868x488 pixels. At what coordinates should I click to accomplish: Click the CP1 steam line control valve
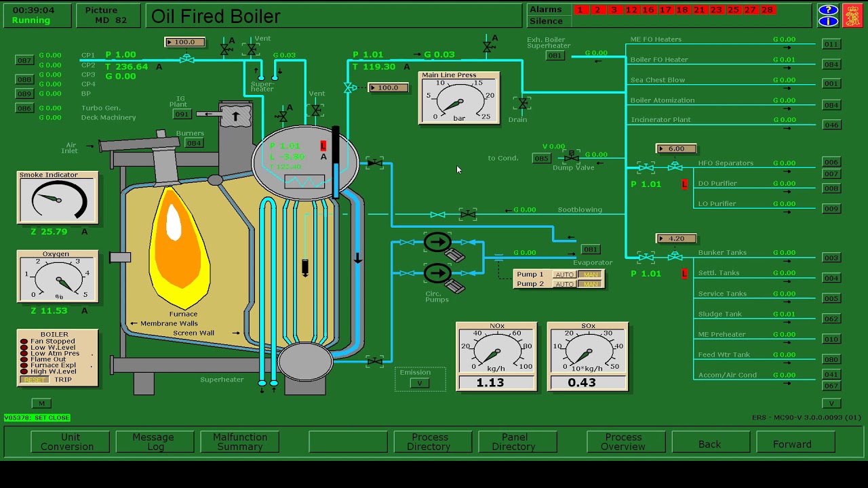click(186, 60)
